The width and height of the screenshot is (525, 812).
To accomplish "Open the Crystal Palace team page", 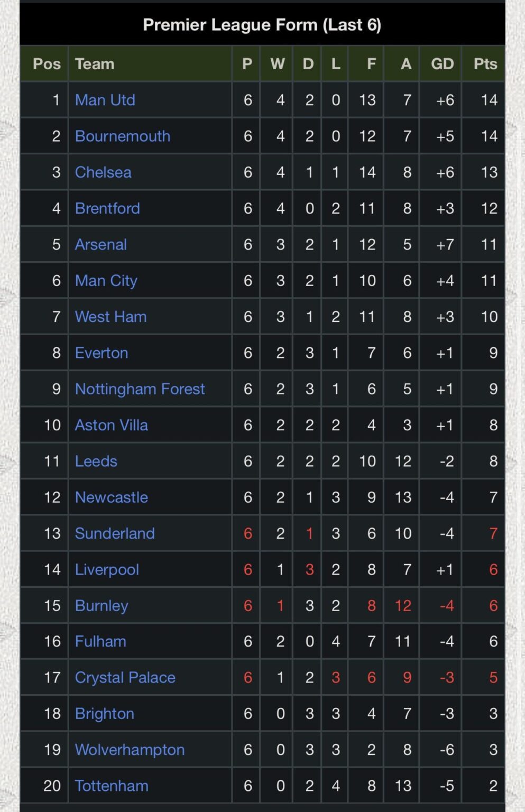I will point(125,677).
